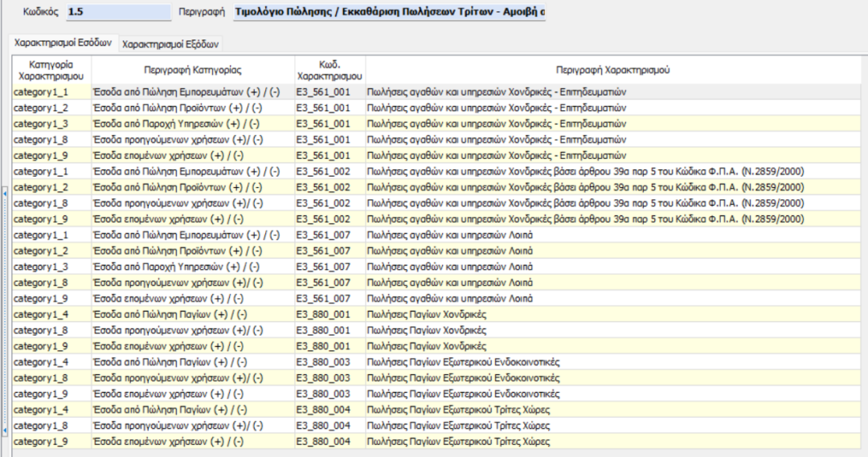Click the E3_561_002 code in the category1_1 row
Viewport: 868px width, 457px height.
(323, 171)
